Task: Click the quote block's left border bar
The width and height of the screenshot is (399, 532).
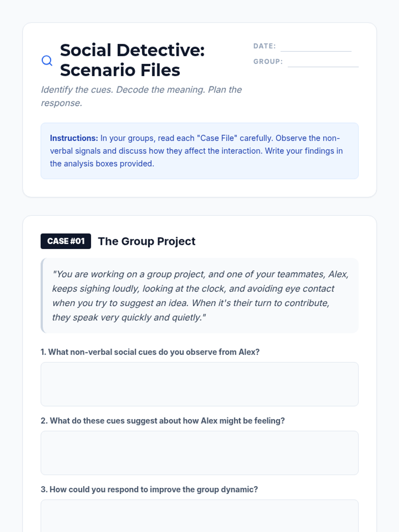Action: tap(42, 296)
